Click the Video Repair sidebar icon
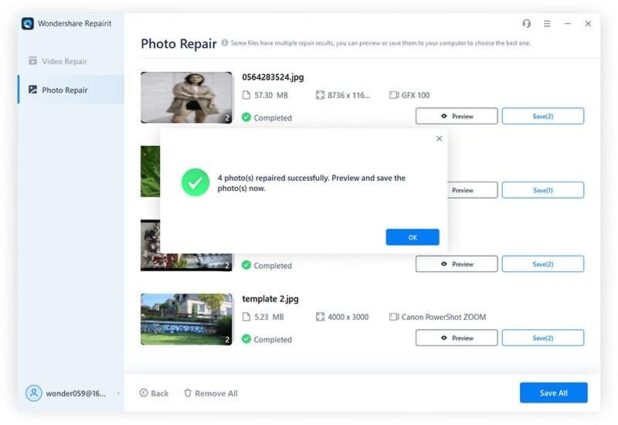Viewport: 618px width, 425px height. point(33,61)
